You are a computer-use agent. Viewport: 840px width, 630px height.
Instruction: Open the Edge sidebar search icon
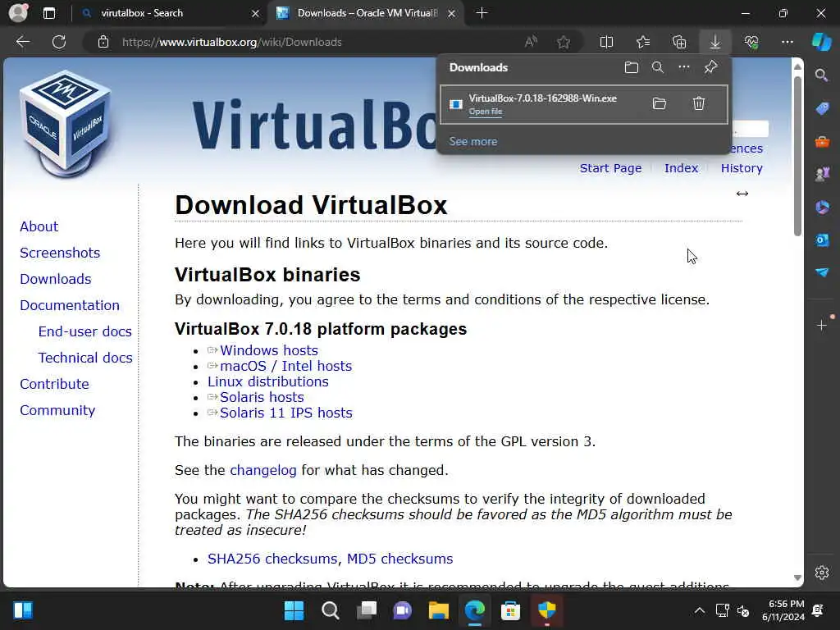click(x=822, y=75)
